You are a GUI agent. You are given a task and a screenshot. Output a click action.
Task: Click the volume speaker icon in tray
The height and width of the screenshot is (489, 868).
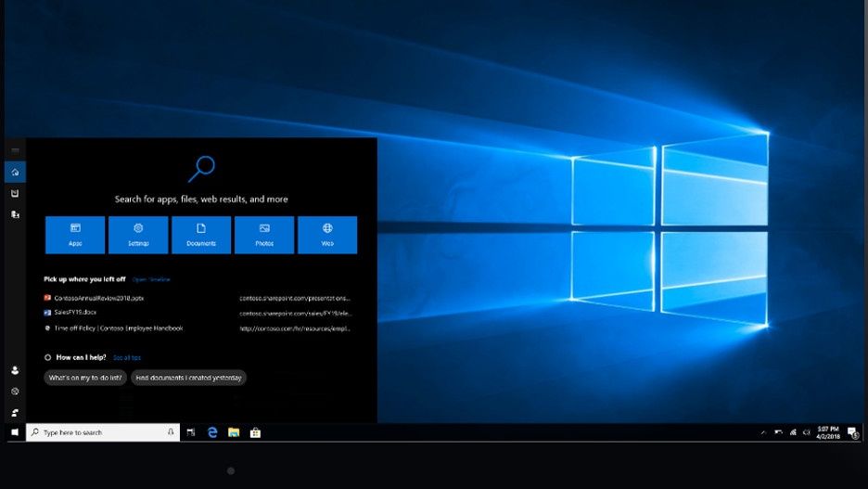[x=807, y=432]
